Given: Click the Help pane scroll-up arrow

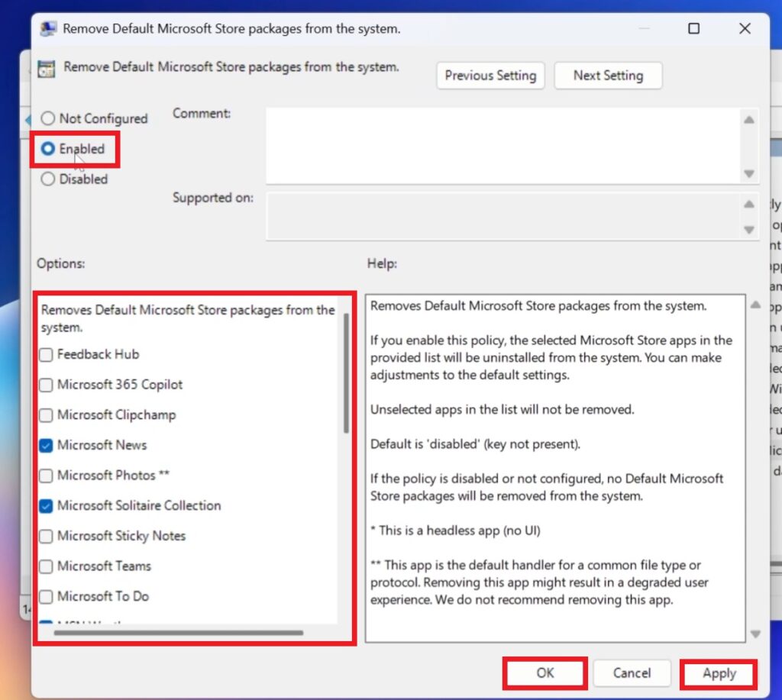Looking at the screenshot, I should tap(755, 305).
